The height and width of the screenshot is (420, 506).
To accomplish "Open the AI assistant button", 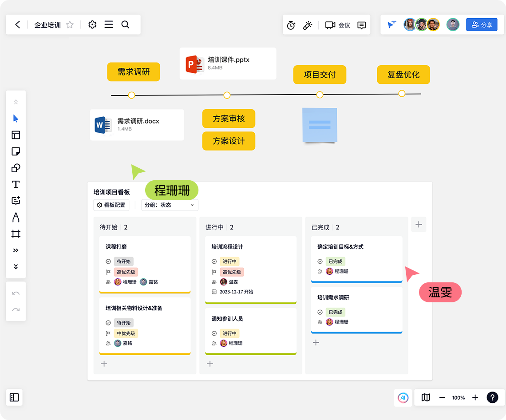I will [403, 397].
